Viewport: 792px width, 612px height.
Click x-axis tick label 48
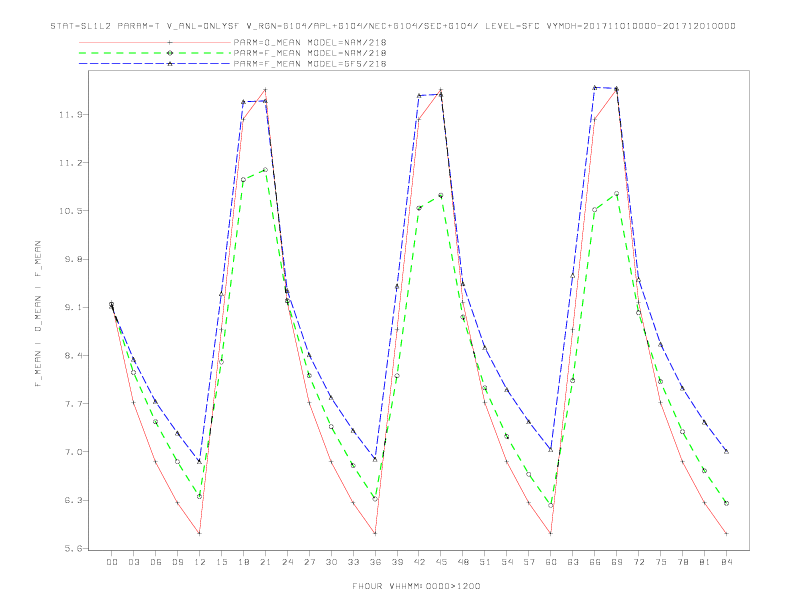coord(463,562)
